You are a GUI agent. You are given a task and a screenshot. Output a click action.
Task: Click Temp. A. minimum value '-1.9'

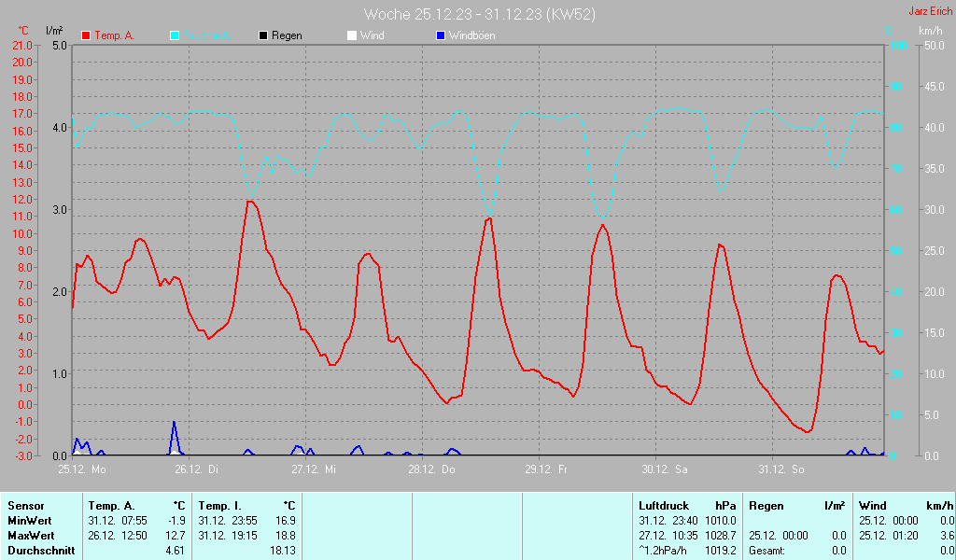pos(176,521)
